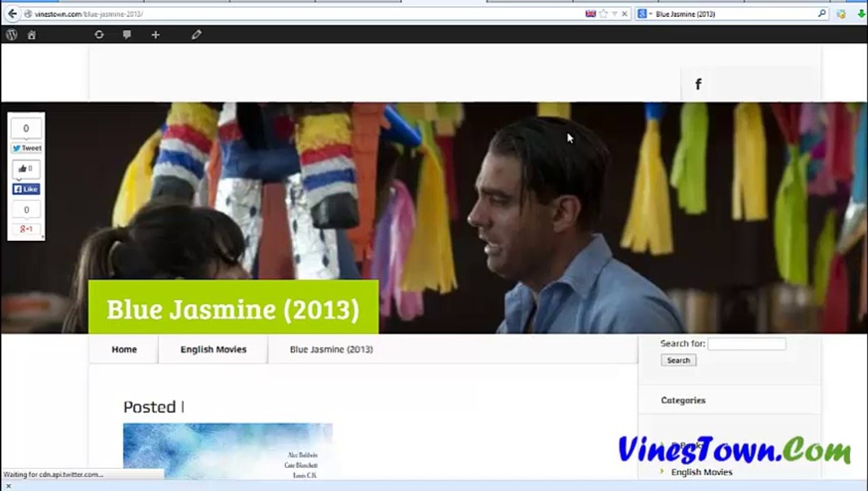Viewport: 868px width, 491px height.
Task: Click the Search button in the sidebar
Action: [x=678, y=360]
